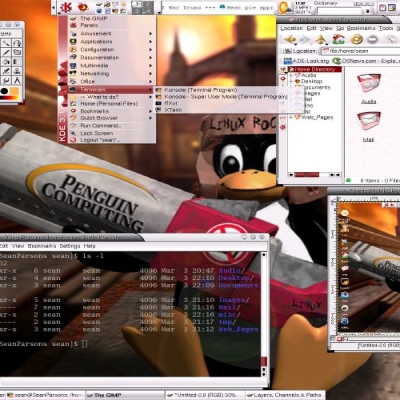Click the green status indicator in Konqueror
This screenshot has height=400, width=400.
point(349,180)
